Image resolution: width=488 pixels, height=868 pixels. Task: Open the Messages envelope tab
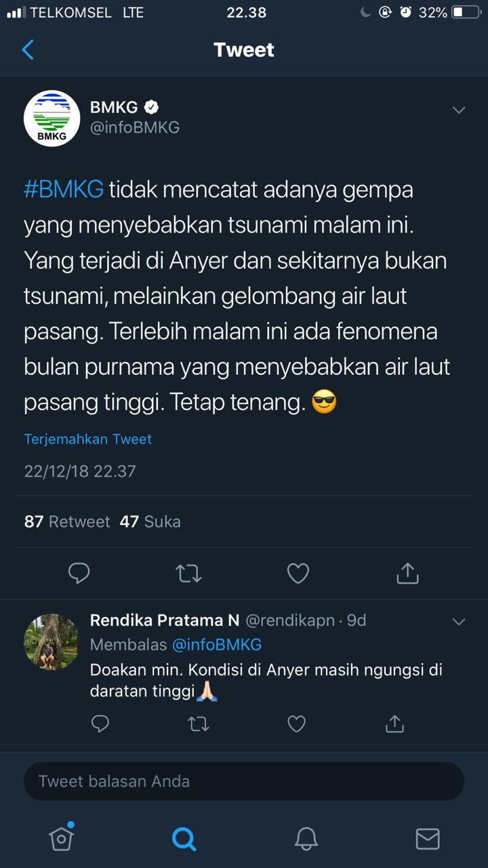[428, 839]
